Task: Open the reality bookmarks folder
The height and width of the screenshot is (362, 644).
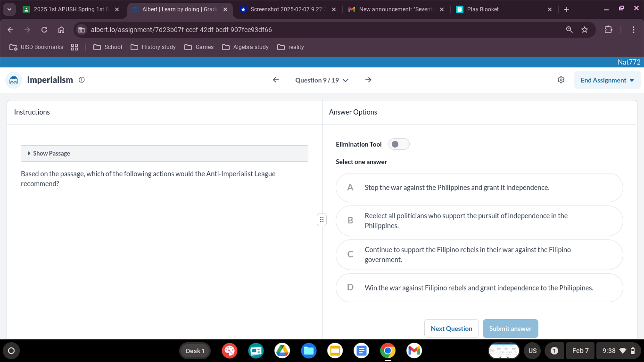Action: pos(291,47)
